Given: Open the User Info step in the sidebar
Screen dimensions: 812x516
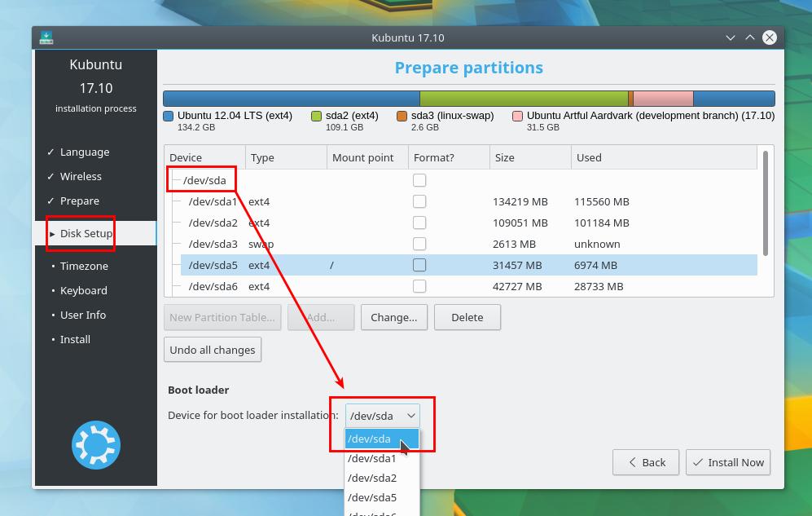Looking at the screenshot, I should (83, 315).
